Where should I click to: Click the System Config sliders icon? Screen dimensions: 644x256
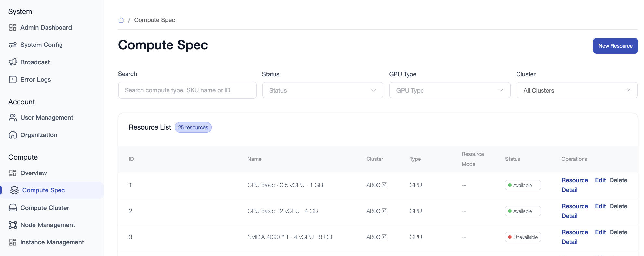tap(13, 45)
